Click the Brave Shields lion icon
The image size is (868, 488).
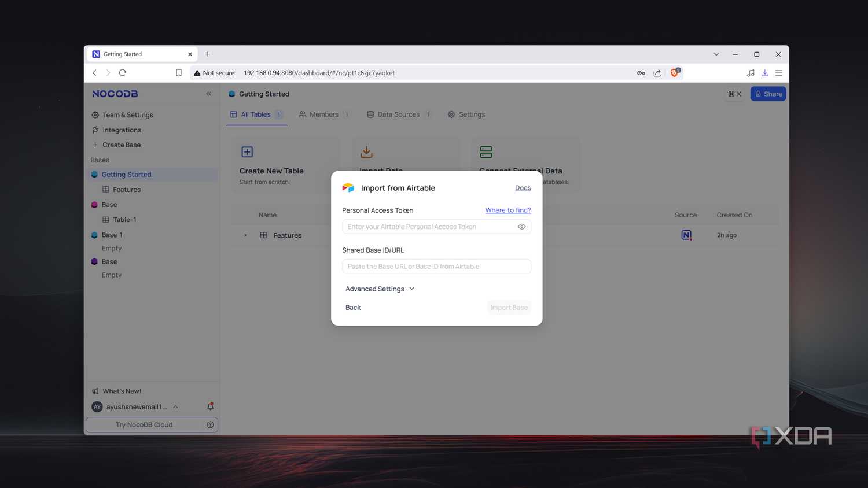coord(675,72)
